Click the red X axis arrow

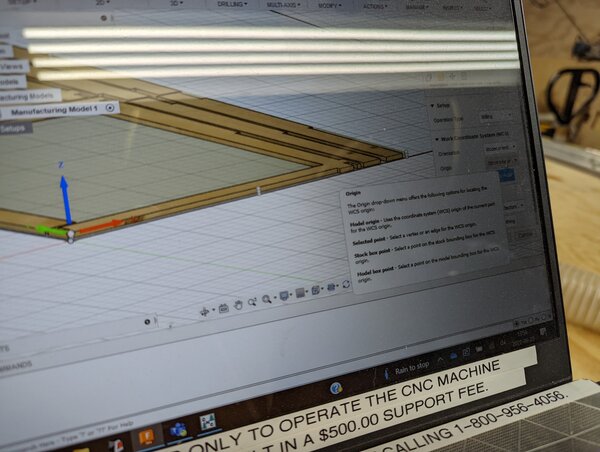pos(100,227)
